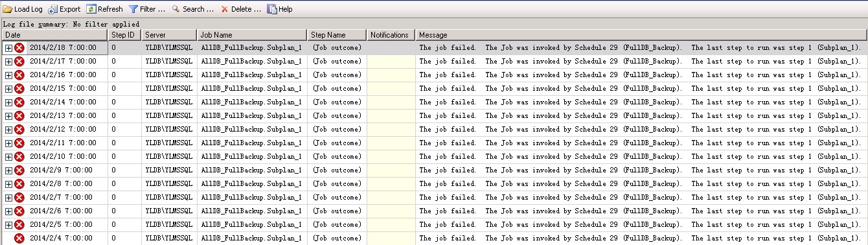
Task: Expand the 2014/2/13 7:00:00 log entry
Action: click(x=8, y=116)
